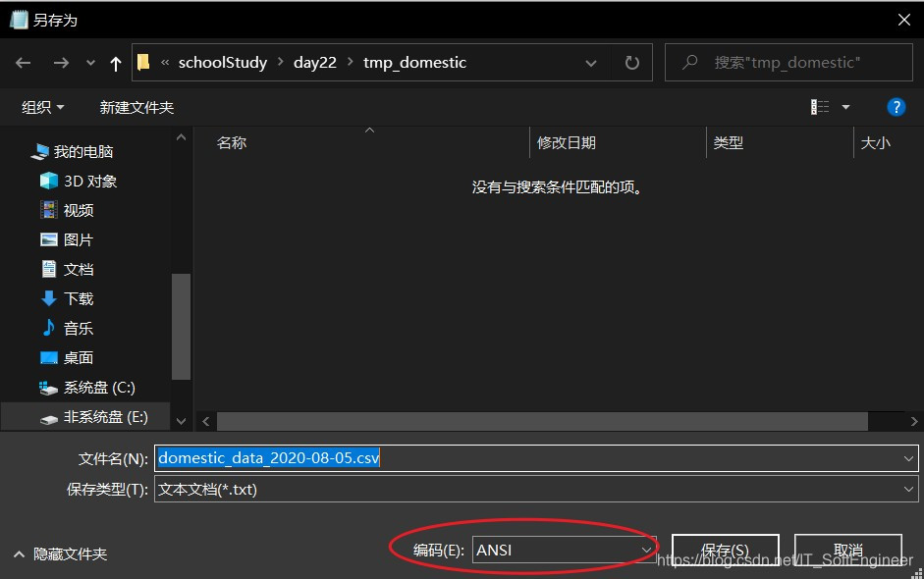The height and width of the screenshot is (579, 924).
Task: Click search box for tmp_domestic
Action: coord(788,62)
